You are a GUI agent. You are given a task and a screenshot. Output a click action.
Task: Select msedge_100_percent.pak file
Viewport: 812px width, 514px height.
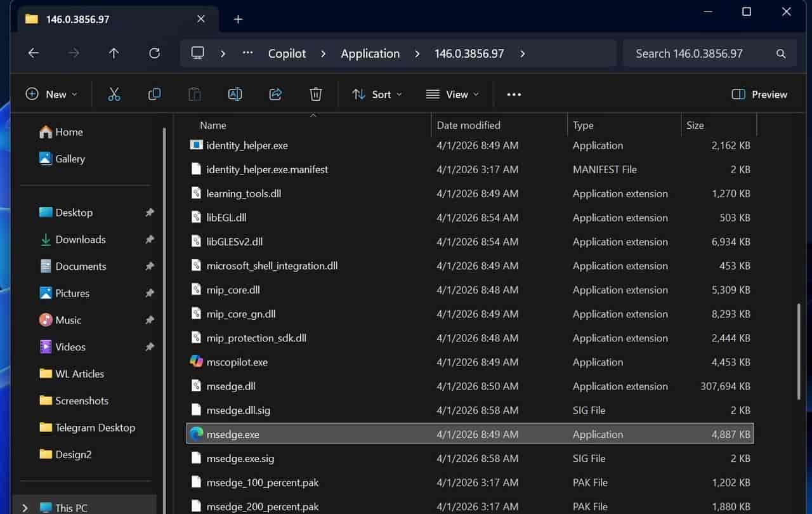[x=470, y=482]
